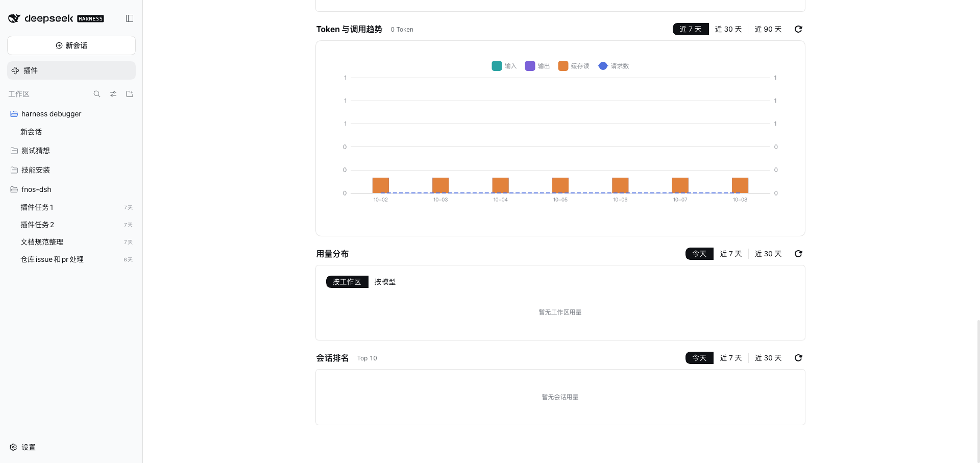Viewport: 980px width, 463px height.
Task: Click the page vertical scrollbar
Action: pyautogui.click(x=978, y=391)
